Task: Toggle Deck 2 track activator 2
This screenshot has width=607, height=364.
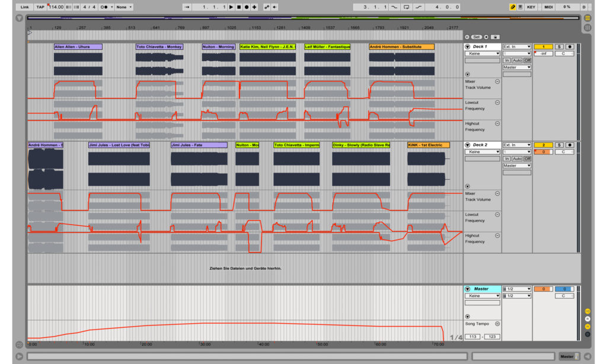Action: pyautogui.click(x=543, y=145)
